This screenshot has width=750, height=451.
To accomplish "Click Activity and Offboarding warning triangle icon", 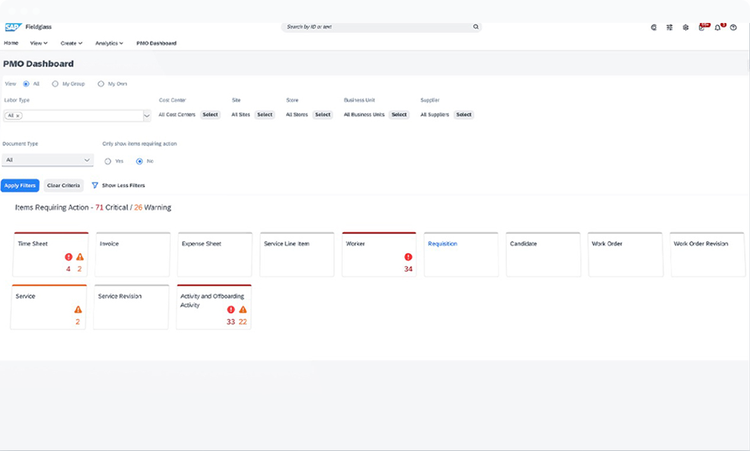I will point(243,309).
